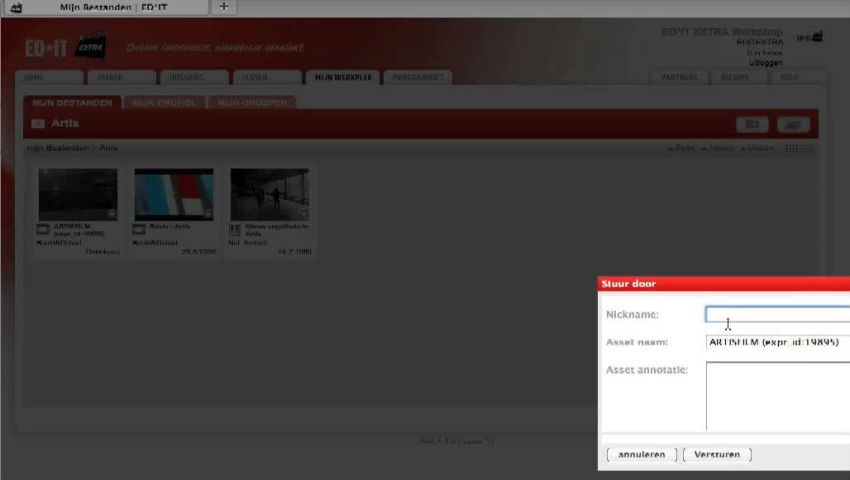Select the MIJN BESTANDEN sub-tab
The height and width of the screenshot is (480, 850).
72,103
